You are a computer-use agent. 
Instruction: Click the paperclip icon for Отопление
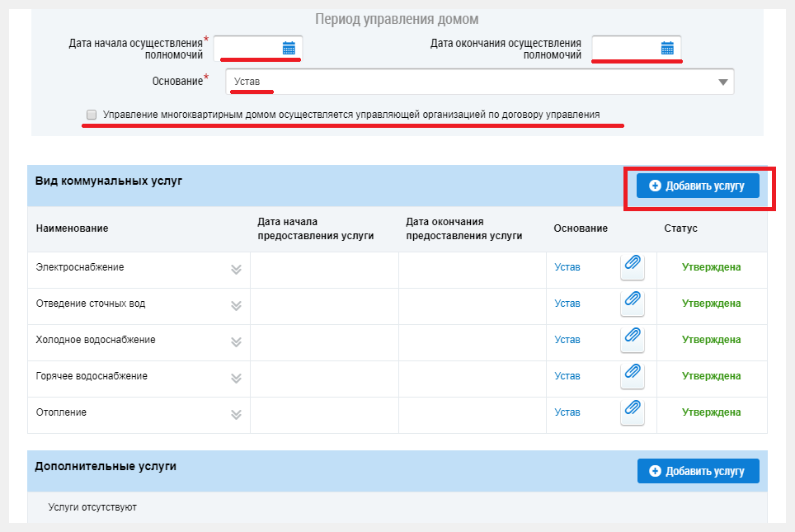[x=633, y=412]
